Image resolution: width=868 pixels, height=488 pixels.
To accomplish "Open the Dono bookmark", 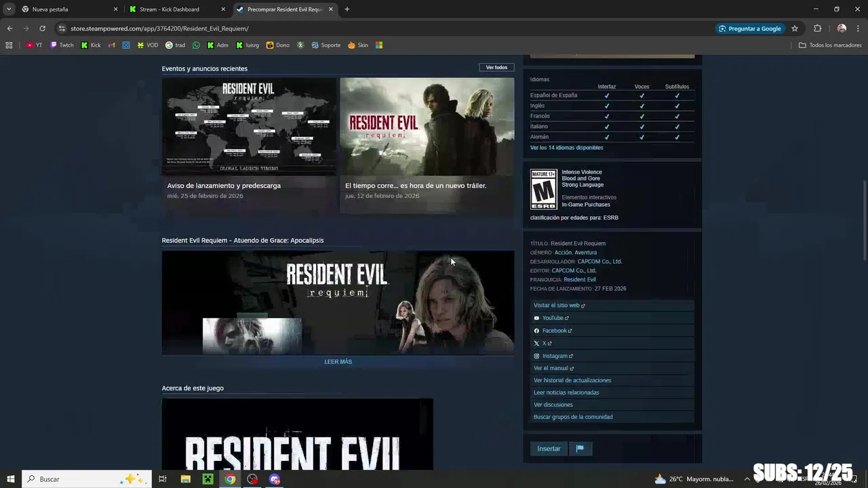I will click(x=278, y=45).
